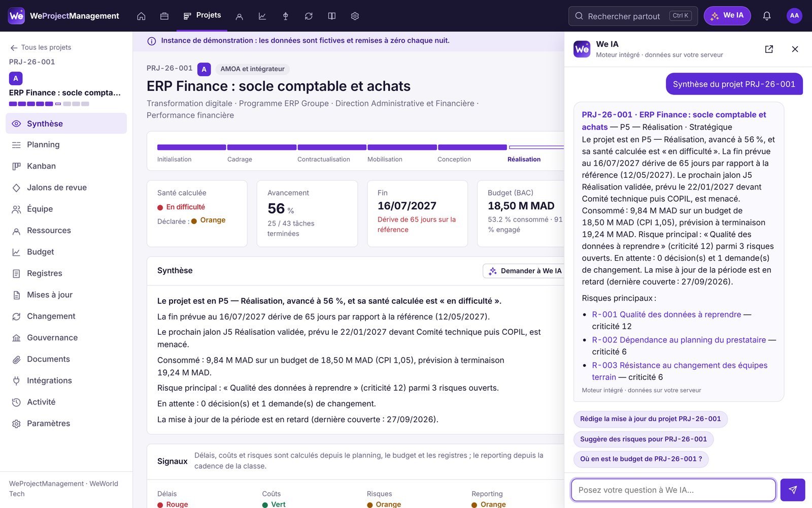The height and width of the screenshot is (508, 812).
Task: Open the AA user avatar menu
Action: click(794, 16)
